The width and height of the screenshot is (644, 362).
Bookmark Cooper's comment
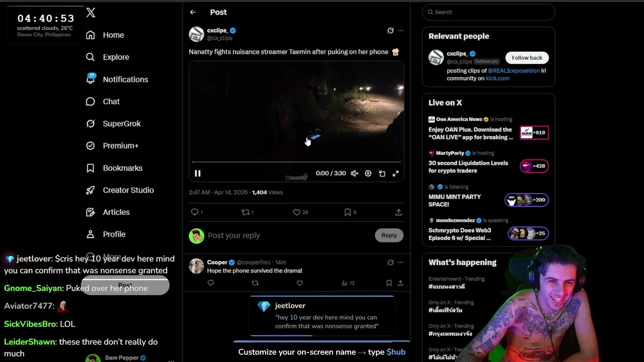point(389,283)
